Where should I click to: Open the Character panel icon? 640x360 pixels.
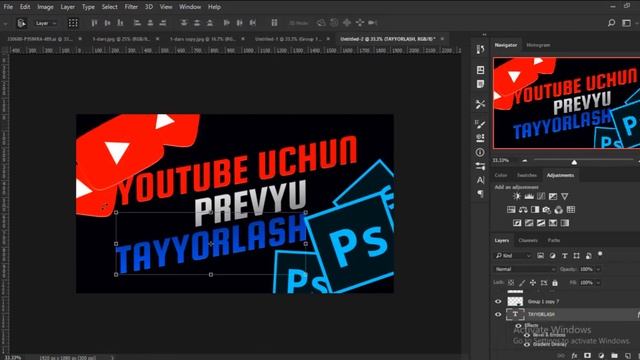[480, 180]
